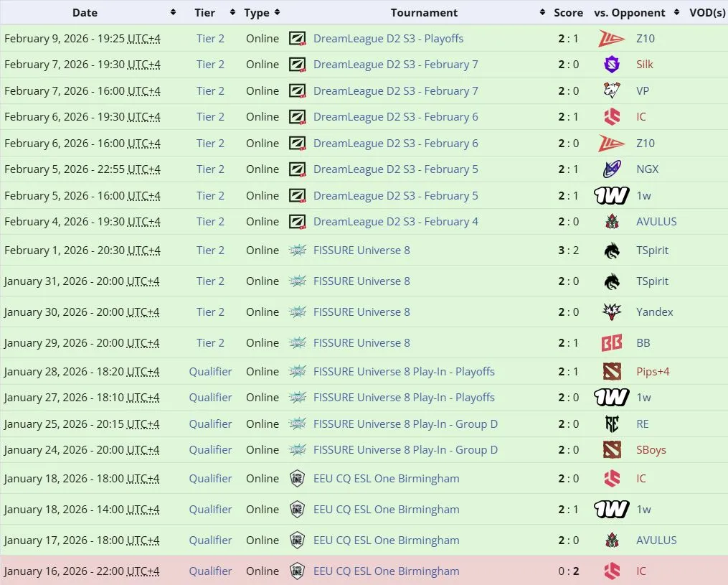The image size is (728, 585).
Task: Click the Dota logo beside Pips+4
Action: (x=612, y=372)
